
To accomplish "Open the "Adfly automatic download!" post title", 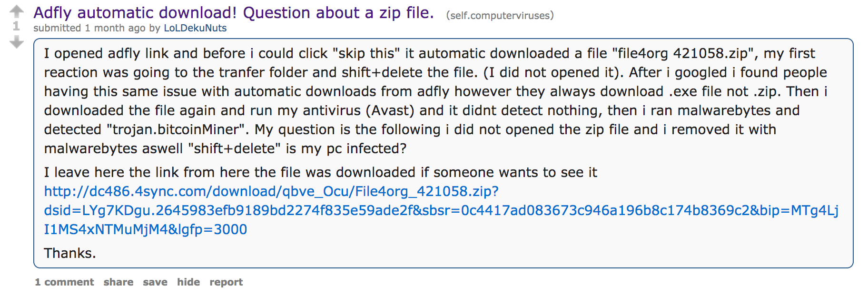I will 233,13.
